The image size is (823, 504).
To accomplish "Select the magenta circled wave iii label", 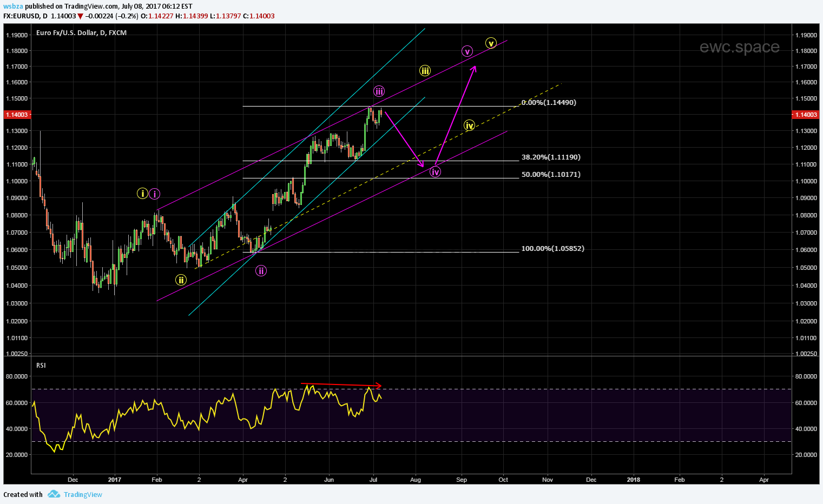I will tap(379, 91).
